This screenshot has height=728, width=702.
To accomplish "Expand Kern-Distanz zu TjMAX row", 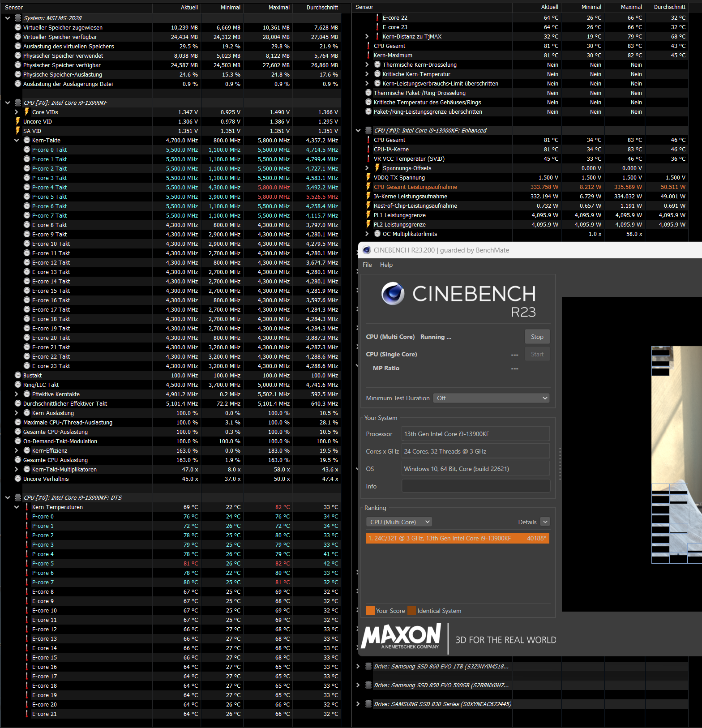I will [x=367, y=36].
